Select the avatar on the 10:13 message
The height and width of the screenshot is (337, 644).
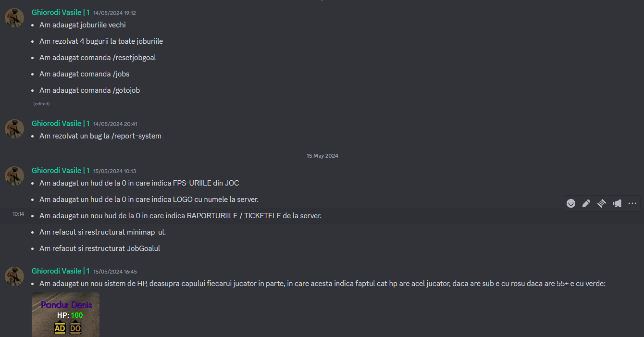[x=14, y=176]
